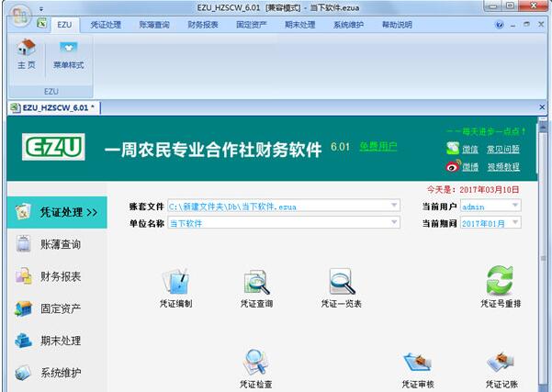Click the Excel icon in quick access bar
This screenshot has width=552, height=392.
coord(42,23)
